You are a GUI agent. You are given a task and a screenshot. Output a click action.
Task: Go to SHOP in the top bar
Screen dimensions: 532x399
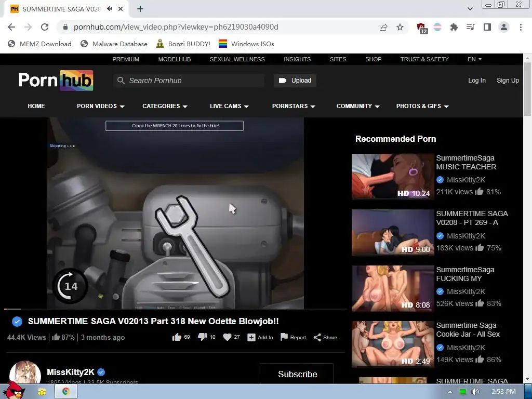[373, 59]
